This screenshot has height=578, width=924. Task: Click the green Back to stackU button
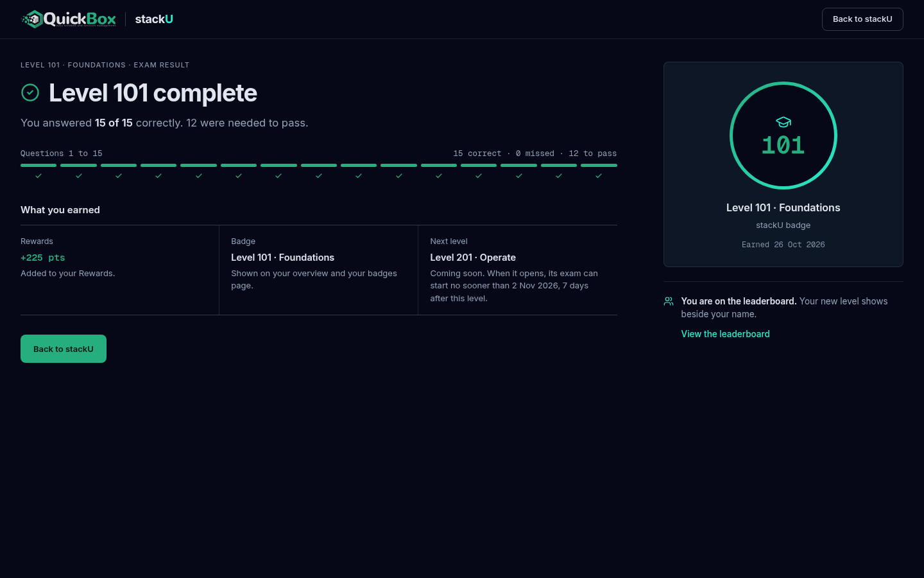64,349
